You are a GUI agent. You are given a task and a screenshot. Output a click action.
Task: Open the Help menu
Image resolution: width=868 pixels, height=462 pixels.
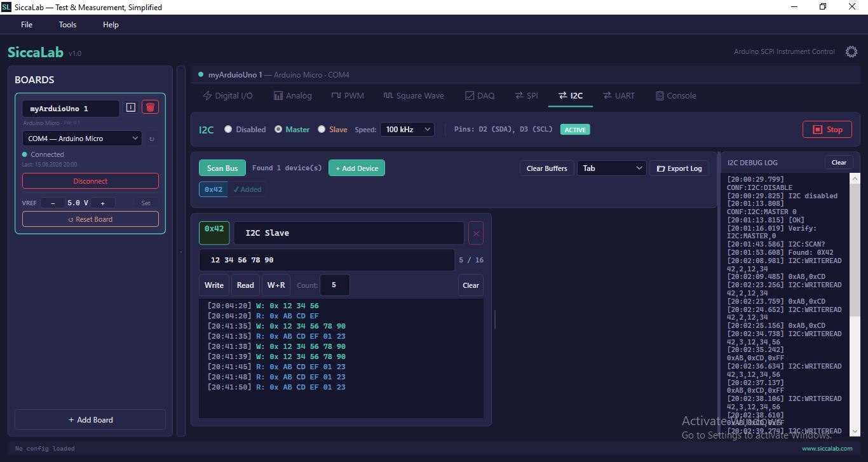tap(111, 25)
